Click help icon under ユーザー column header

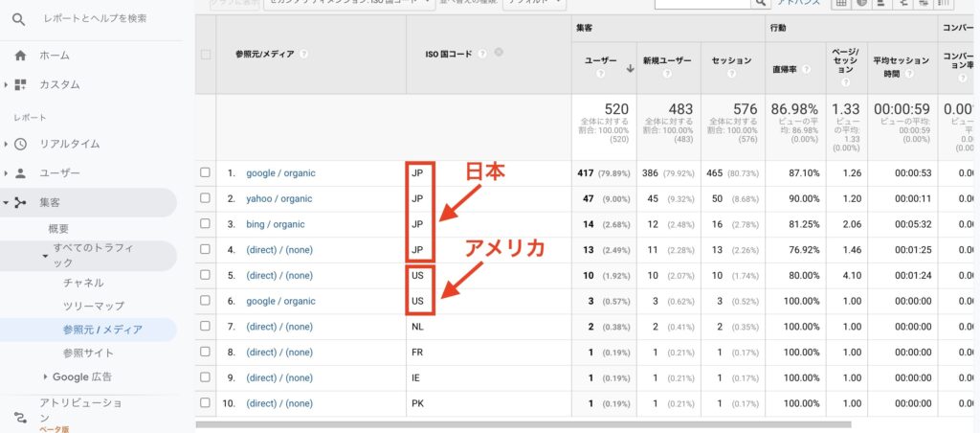click(x=600, y=74)
